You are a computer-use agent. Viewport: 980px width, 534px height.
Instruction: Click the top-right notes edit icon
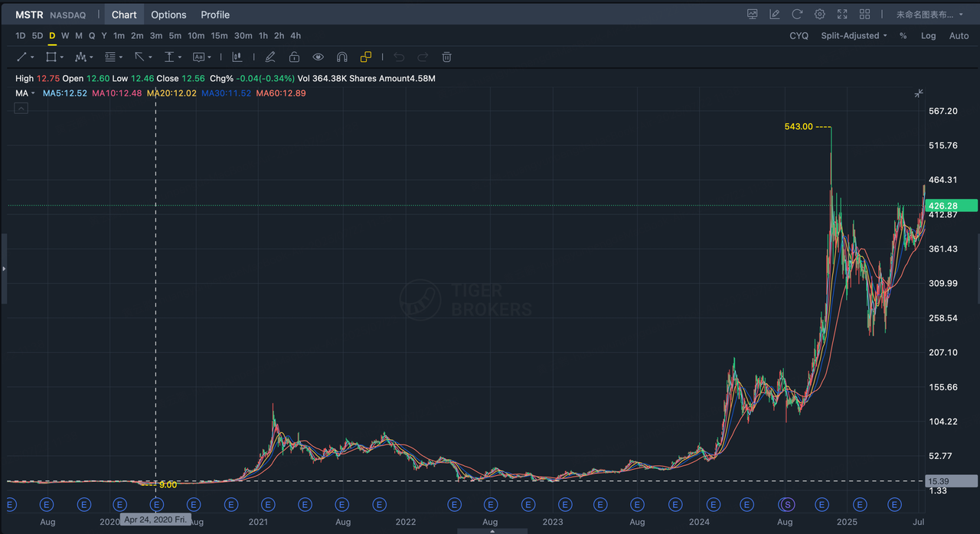(775, 15)
